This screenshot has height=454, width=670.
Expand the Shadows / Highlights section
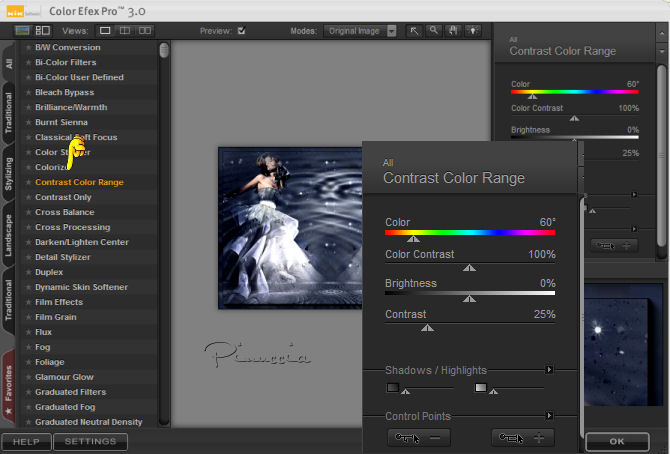[x=549, y=370]
